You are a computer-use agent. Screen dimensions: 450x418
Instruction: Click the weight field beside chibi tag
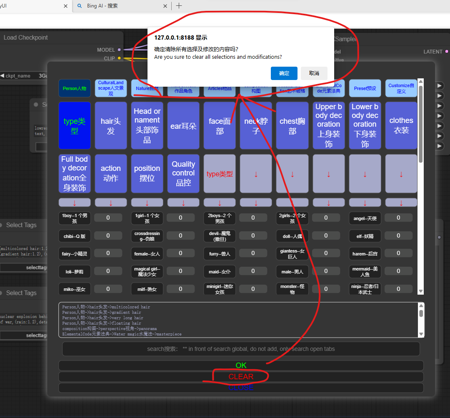108,236
